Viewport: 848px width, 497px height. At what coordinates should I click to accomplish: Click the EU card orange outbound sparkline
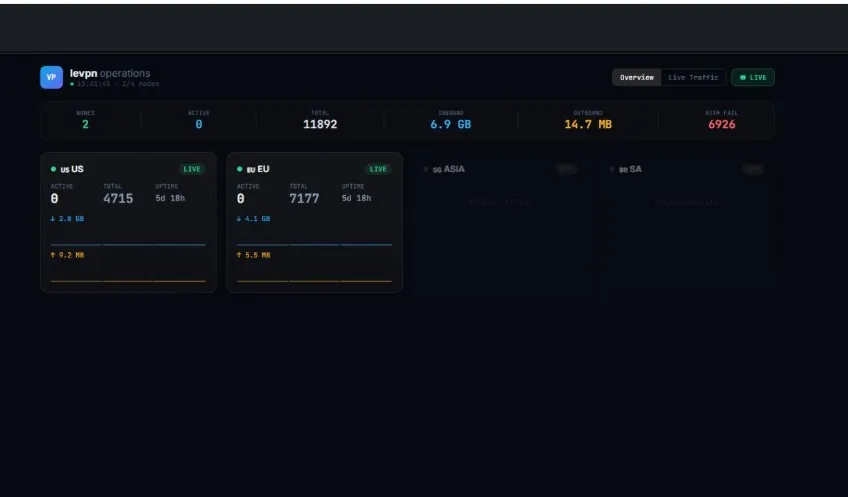coord(314,281)
